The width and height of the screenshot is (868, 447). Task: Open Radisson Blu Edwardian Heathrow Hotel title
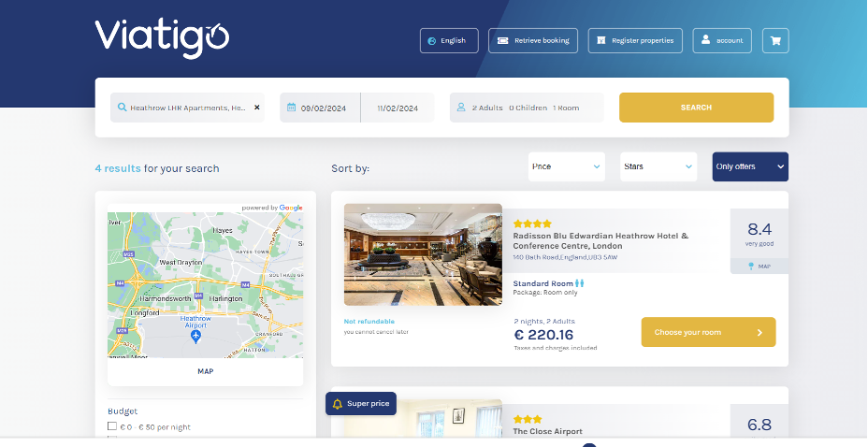pyautogui.click(x=600, y=240)
